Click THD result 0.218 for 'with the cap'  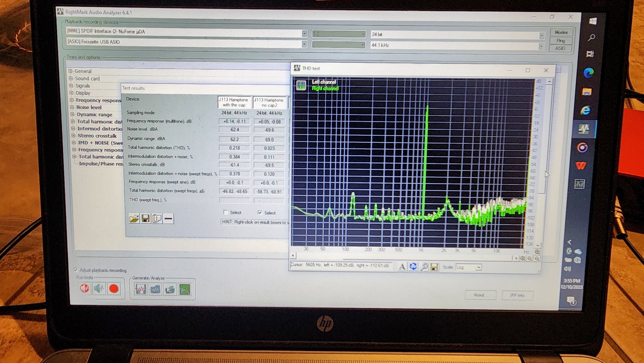[235, 148]
